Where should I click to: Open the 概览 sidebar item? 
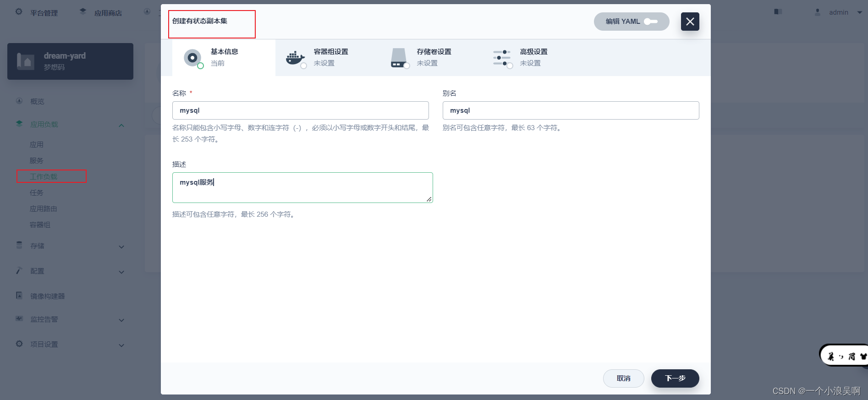pyautogui.click(x=37, y=101)
